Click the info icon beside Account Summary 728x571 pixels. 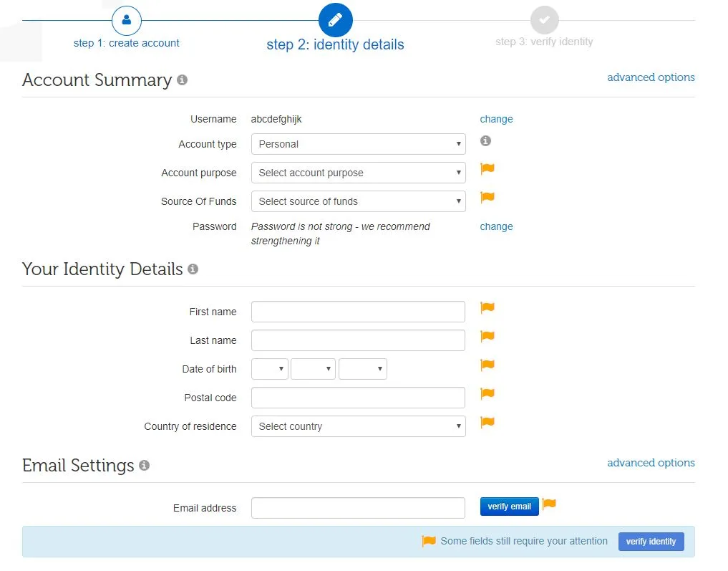(x=183, y=80)
